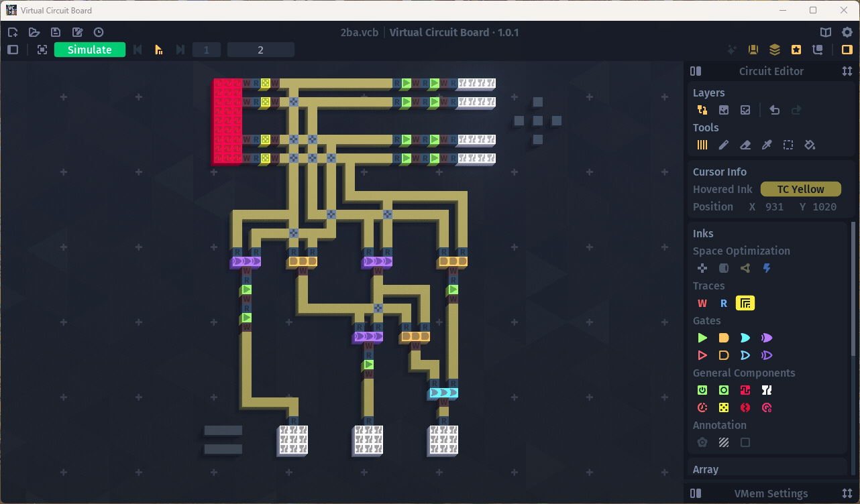Create a new project with the new-file icon
Screen dimensions: 860x504
13,32
